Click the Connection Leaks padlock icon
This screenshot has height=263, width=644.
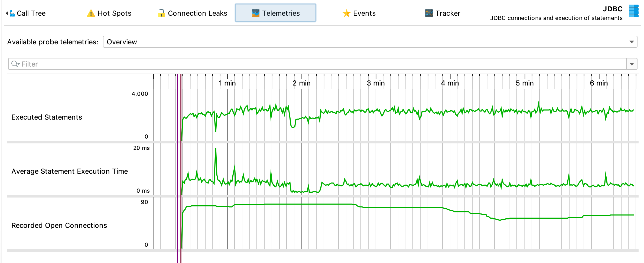[161, 13]
